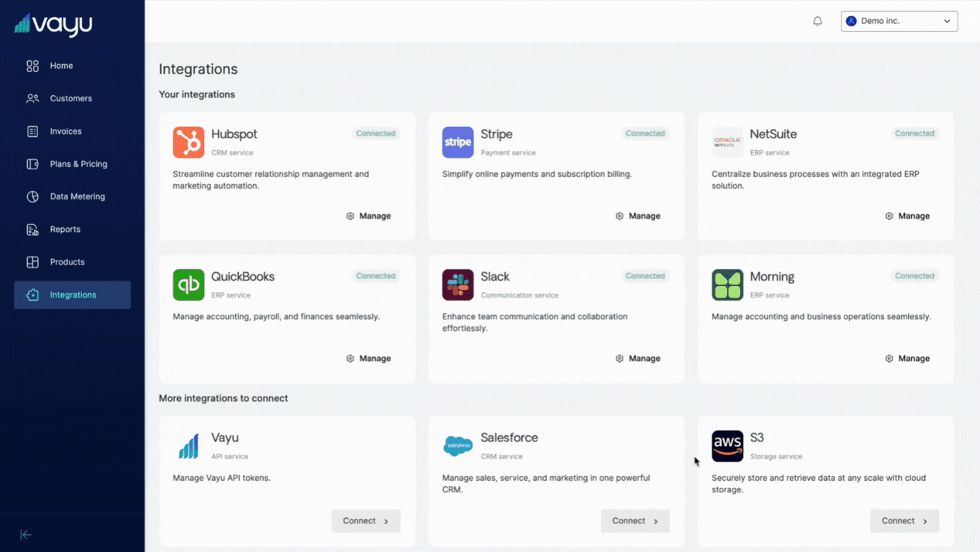Screen dimensions: 980x552
Task: Manage the Slack integration
Action: 638,359
